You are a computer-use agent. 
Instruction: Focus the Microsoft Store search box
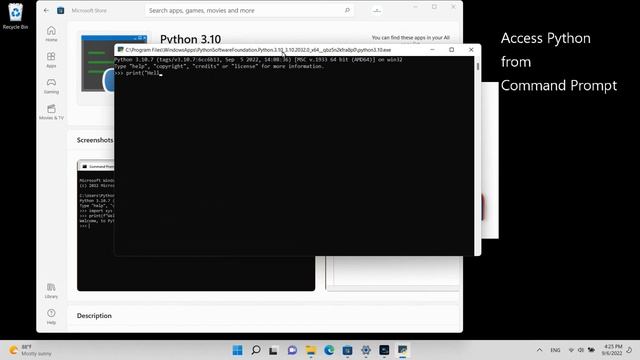[249, 10]
